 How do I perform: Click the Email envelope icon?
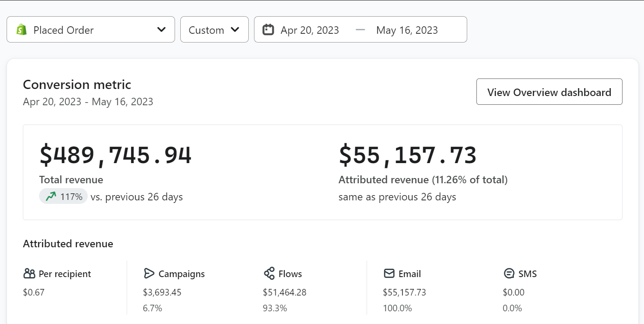click(x=389, y=274)
